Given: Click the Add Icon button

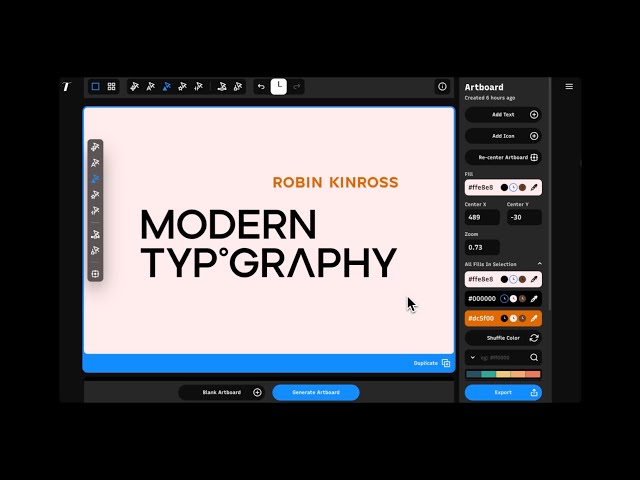Looking at the screenshot, I should pyautogui.click(x=503, y=136).
